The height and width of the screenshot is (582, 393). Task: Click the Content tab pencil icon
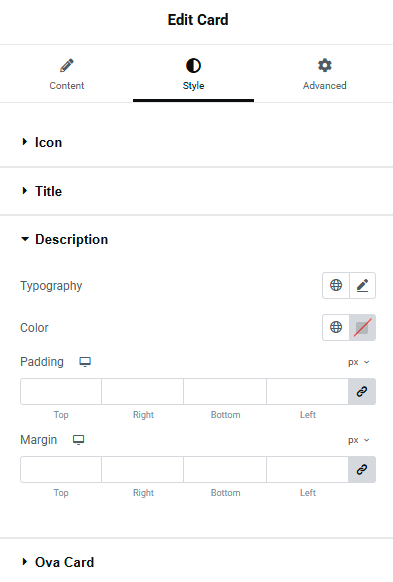67,66
